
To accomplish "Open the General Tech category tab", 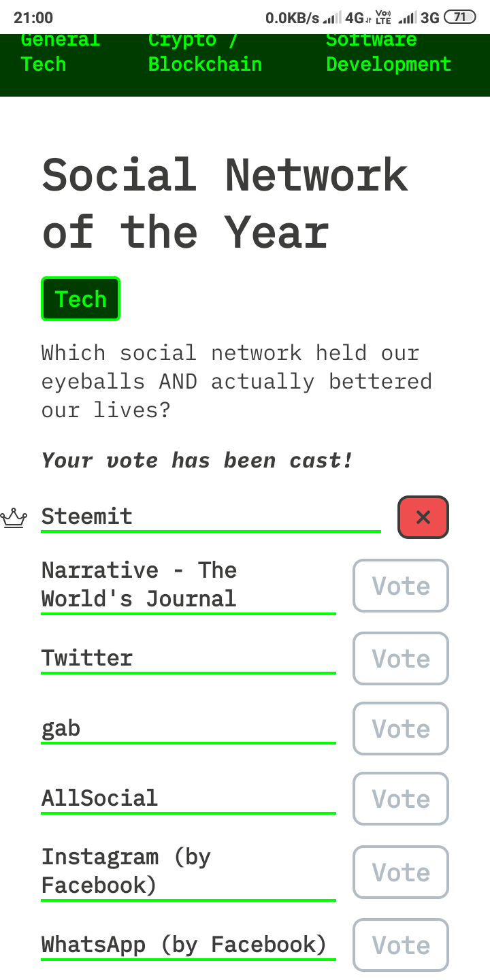I will (60, 52).
